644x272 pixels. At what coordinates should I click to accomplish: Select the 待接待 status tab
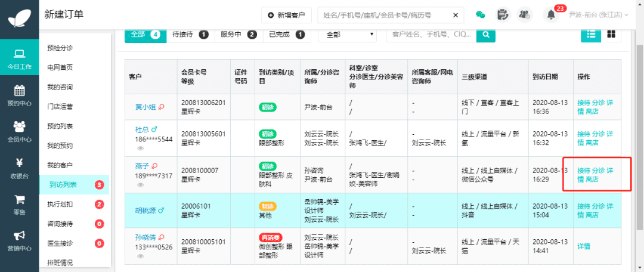[x=190, y=35]
